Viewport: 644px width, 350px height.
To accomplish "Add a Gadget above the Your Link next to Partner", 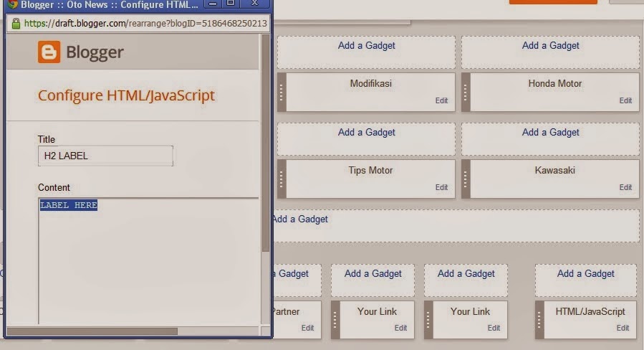I will [373, 273].
